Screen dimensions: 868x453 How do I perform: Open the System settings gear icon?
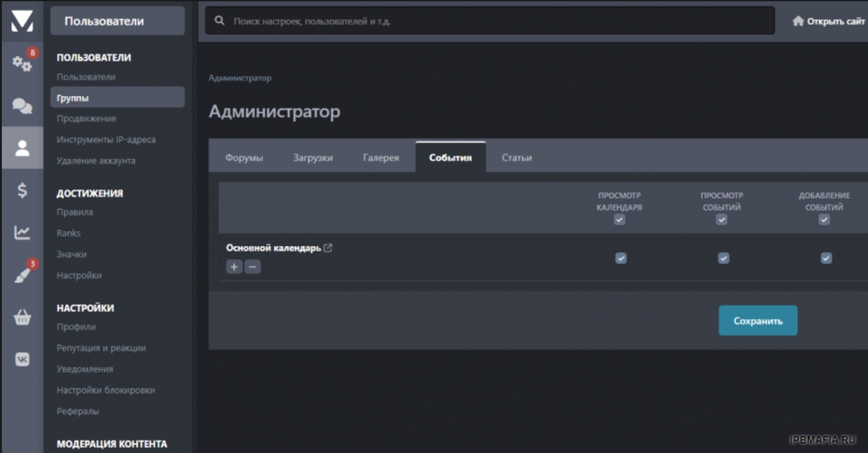(22, 63)
